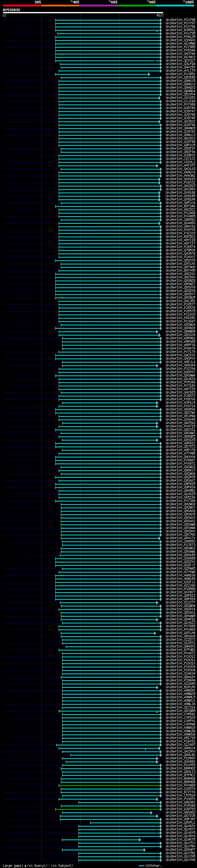The width and height of the screenshot is (197, 868).
Task: Click the white AV532832 query sequence bar
Action: coord(83,13)
